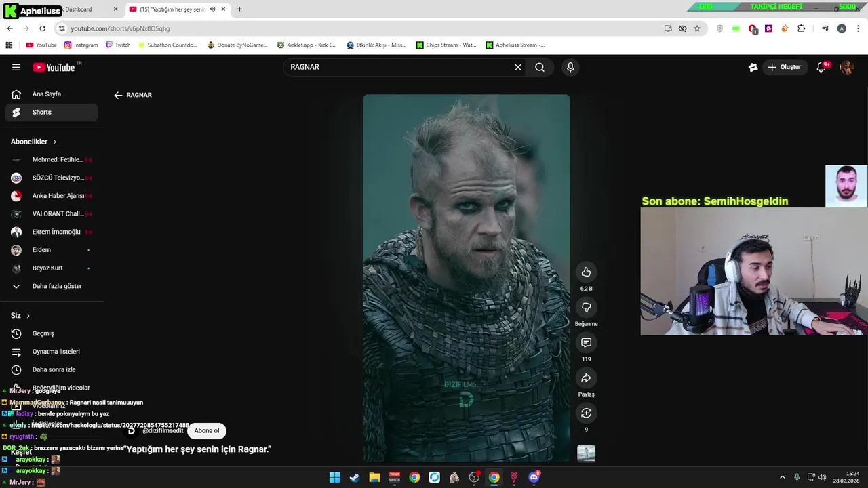The image size is (868, 488).
Task: Open Daha sonra izle list
Action: 52,369
